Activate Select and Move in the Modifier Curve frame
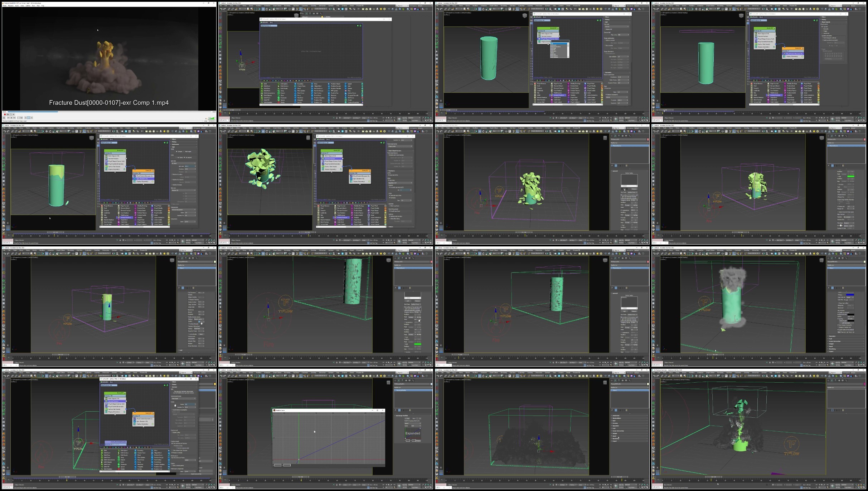 pos(263,376)
